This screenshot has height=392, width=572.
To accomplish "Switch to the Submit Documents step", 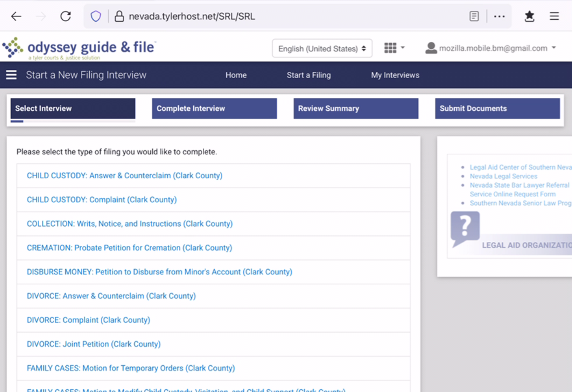I will coord(497,108).
